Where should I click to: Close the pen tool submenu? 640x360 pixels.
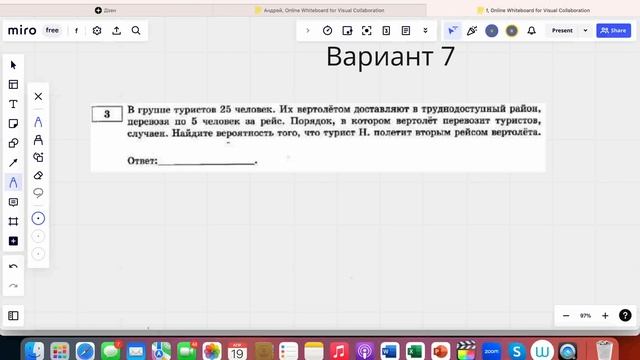click(38, 96)
